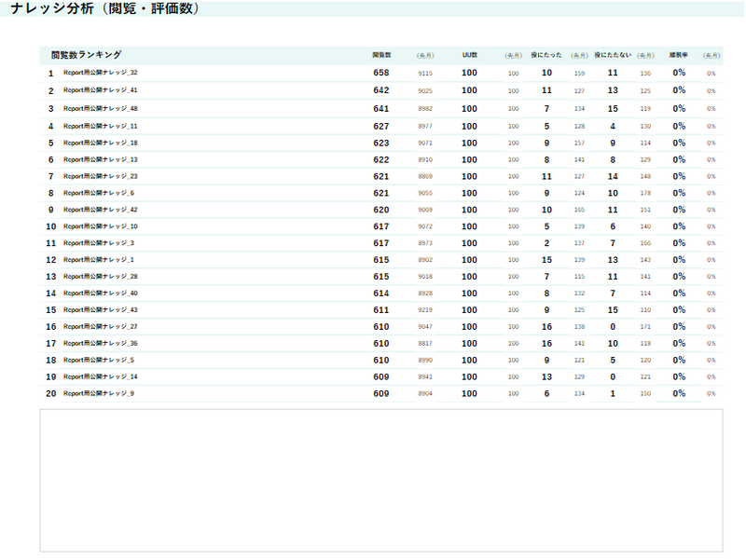Click the UU数 column header
The width and height of the screenshot is (746, 560).
coord(469,55)
